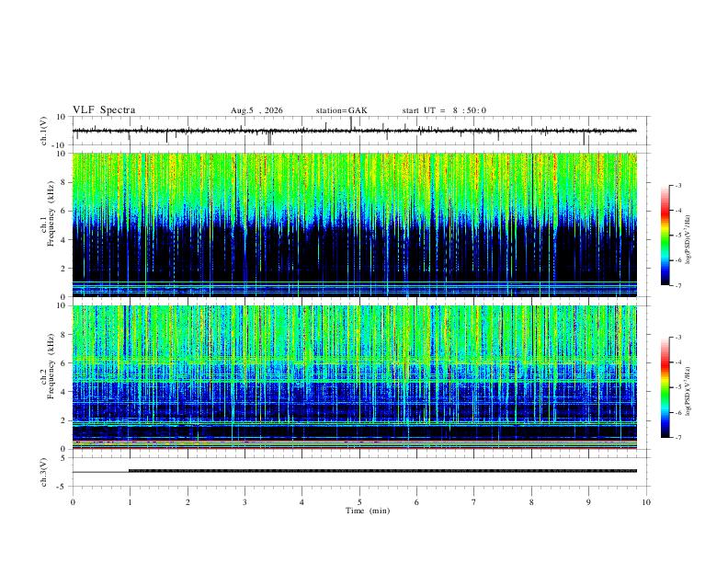Click the step in ch.3 trace near 1 minute
728x563 pixels.
coord(129,471)
